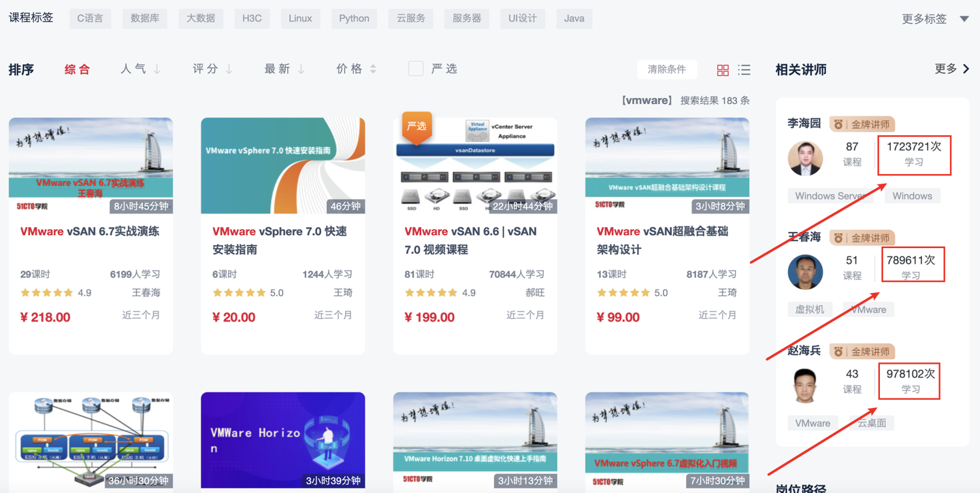Filter by Java tag

(x=574, y=18)
